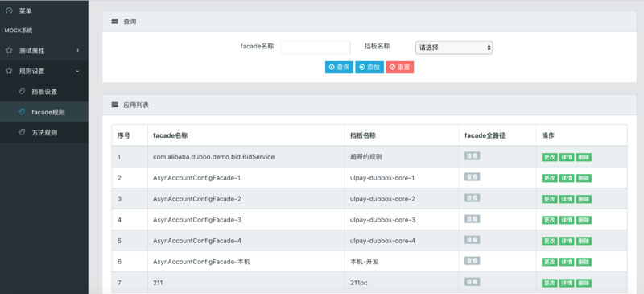
Task: Click 删除 for AsynAccountConfigFacade-4 row
Action: pos(584,242)
